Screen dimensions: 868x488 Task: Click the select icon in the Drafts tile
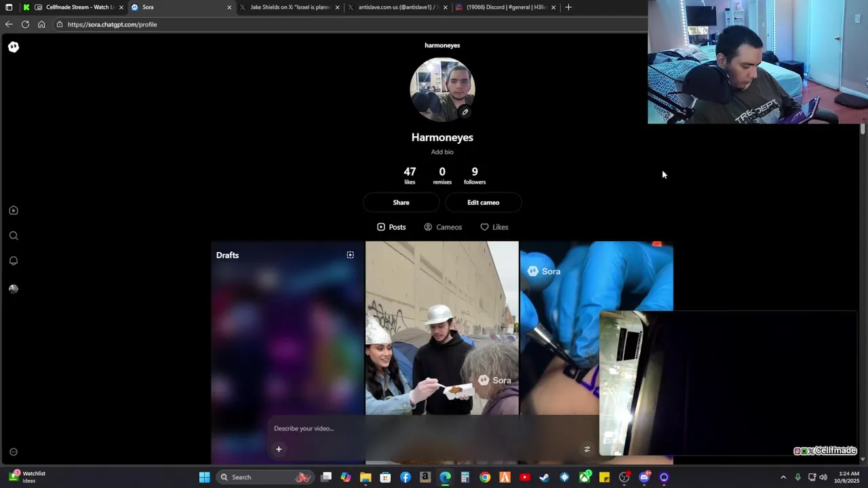[x=351, y=255]
